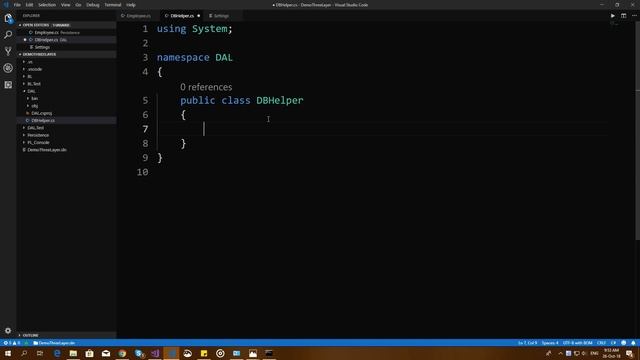The image size is (640, 360).
Task: Expand the BL folder
Action: click(30, 76)
